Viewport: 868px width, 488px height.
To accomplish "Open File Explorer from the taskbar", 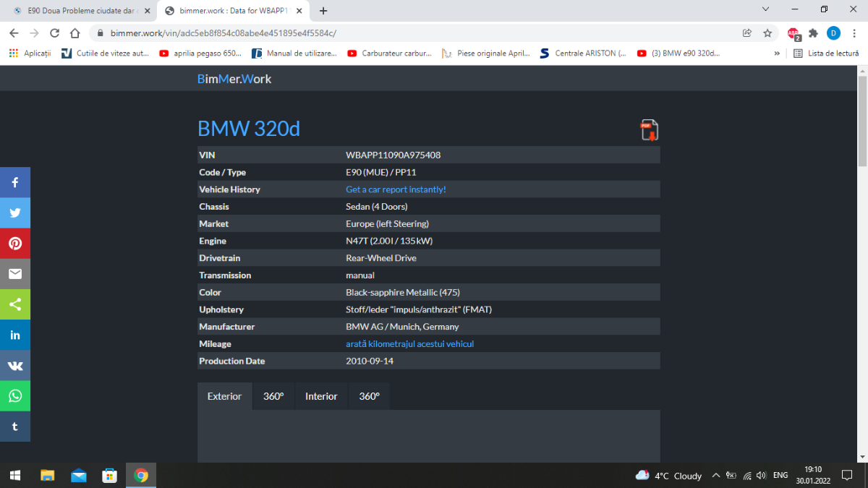I will click(x=47, y=475).
